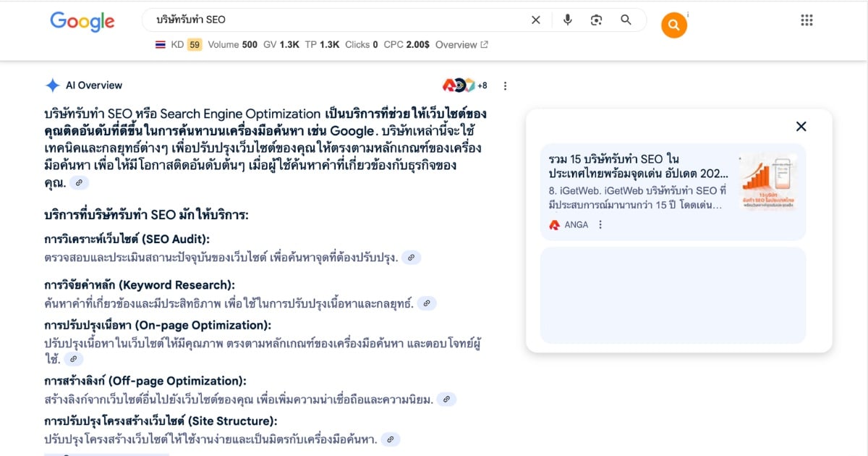Click the orange search extension button
868x456 pixels.
(673, 26)
